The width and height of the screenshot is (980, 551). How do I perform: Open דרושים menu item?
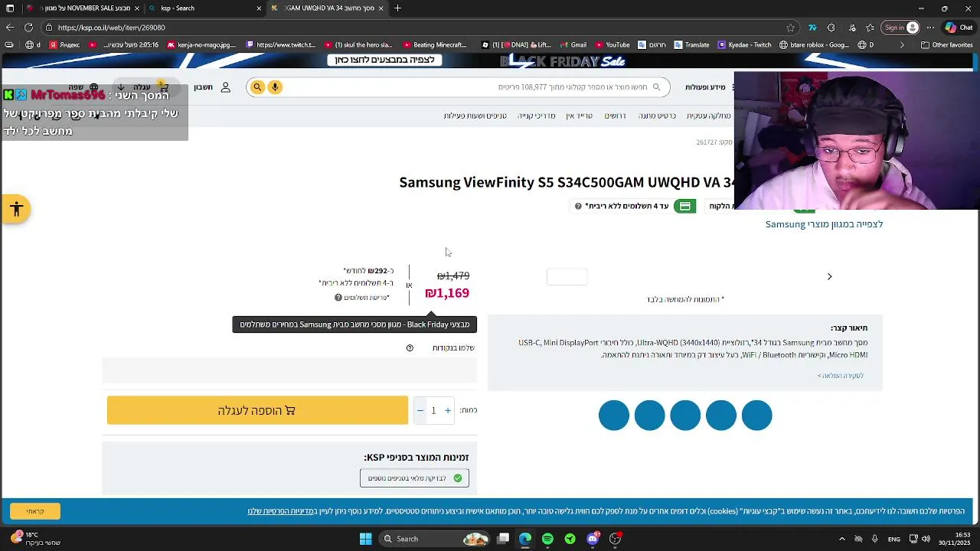pos(615,116)
